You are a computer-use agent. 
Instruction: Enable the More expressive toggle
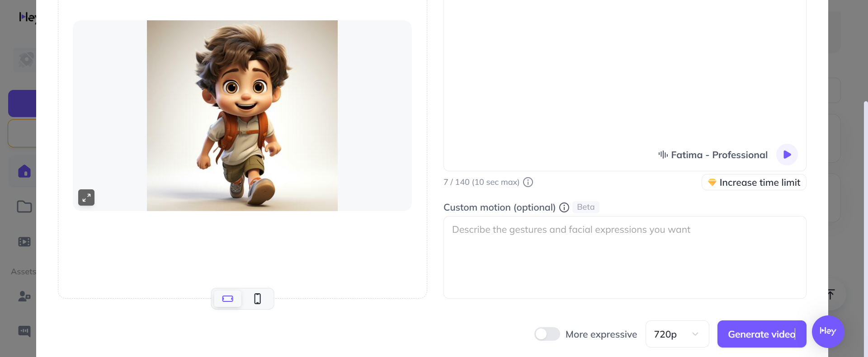(547, 334)
